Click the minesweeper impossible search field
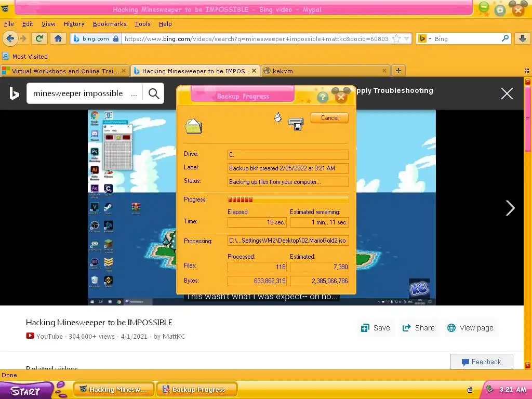Viewport: 532px width, 399px height. [x=84, y=94]
